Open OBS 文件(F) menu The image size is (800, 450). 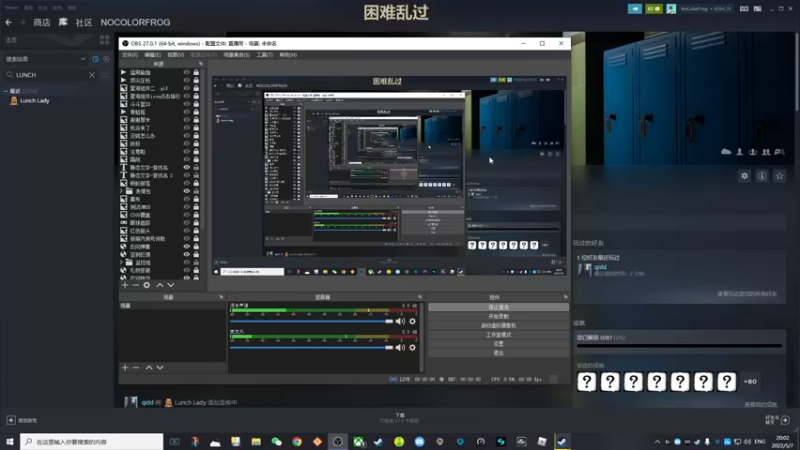click(130, 55)
